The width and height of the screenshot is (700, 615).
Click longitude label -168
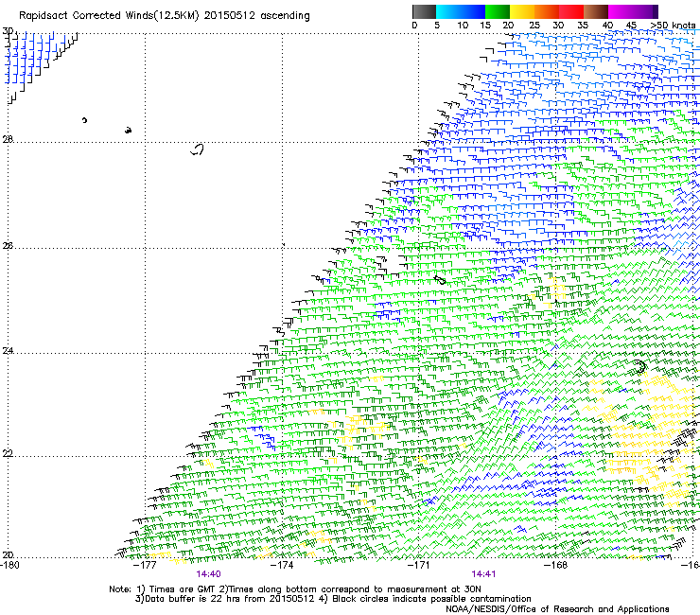pyautogui.click(x=556, y=565)
